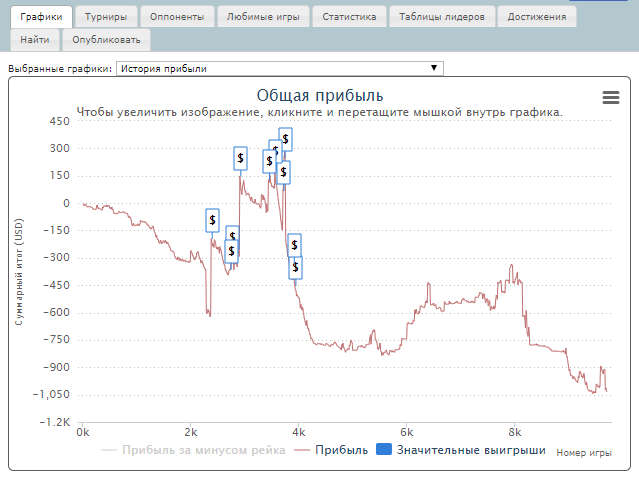
Task: Click the 8k label on the x-axis
Action: coord(514,433)
